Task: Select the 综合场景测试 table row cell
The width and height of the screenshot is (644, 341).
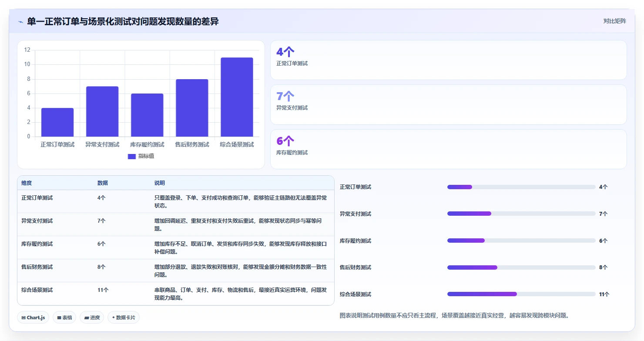Action: [37, 290]
